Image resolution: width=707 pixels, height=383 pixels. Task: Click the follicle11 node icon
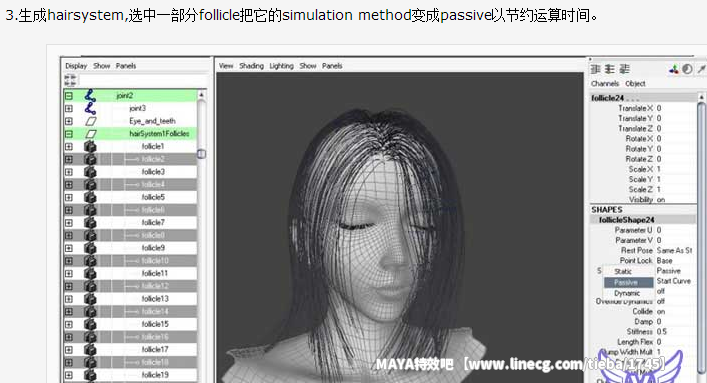(90, 273)
